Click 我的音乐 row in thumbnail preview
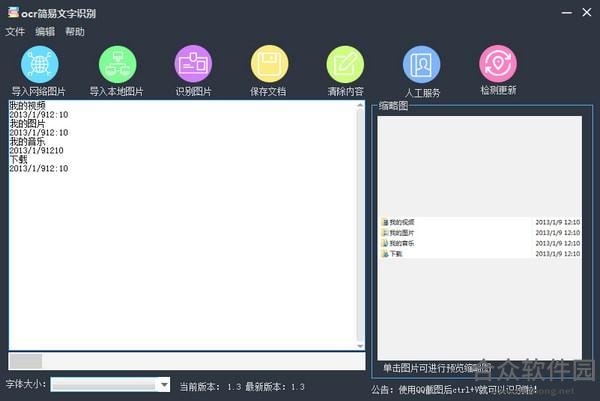Viewport: 600px width, 401px height. point(481,243)
